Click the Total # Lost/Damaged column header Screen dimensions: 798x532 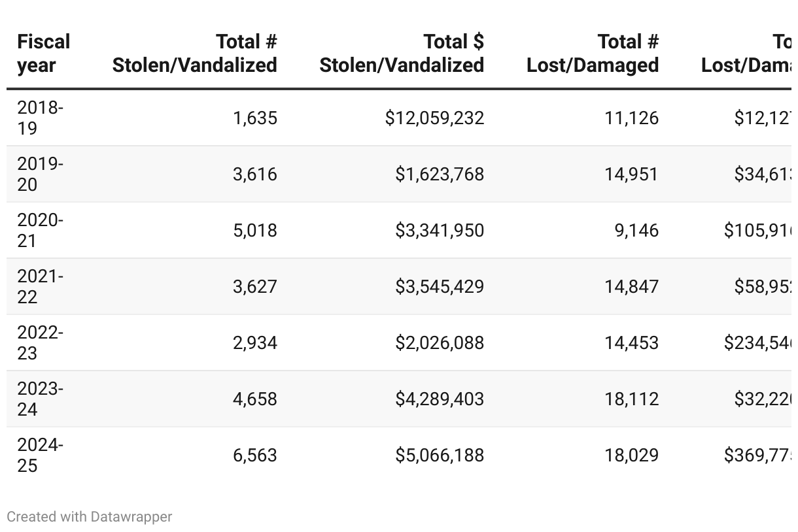point(593,54)
